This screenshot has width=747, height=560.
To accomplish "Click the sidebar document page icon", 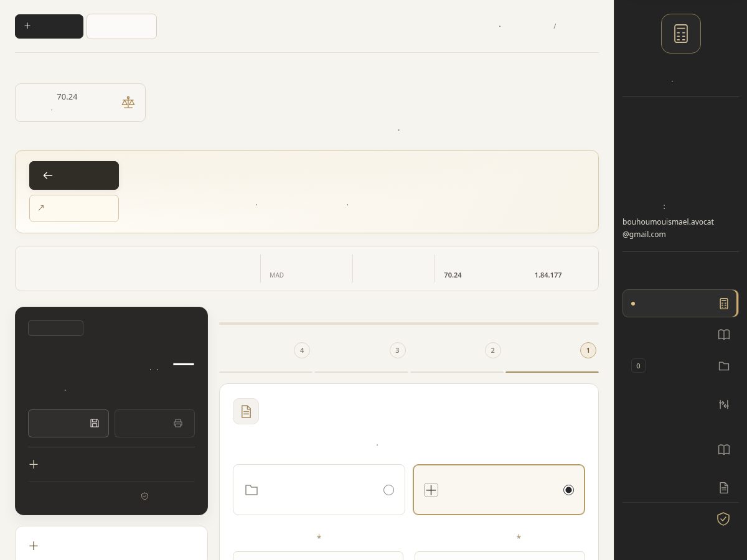I will [x=723, y=488].
